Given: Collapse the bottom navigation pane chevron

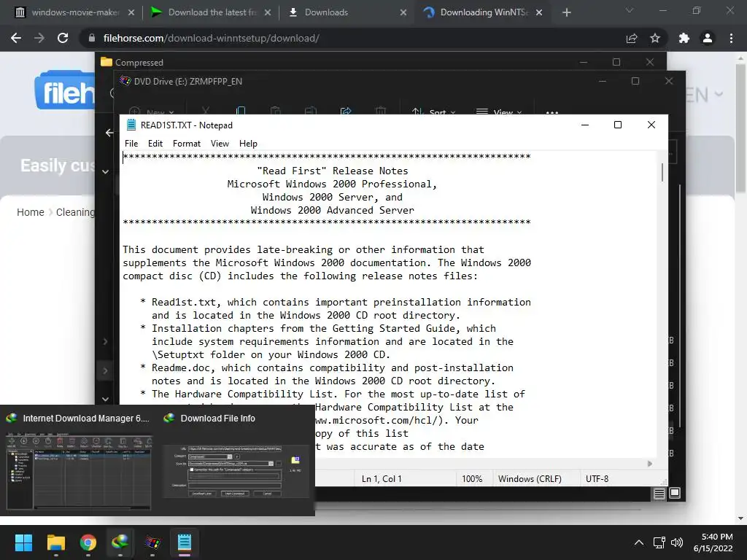Looking at the screenshot, I should click(105, 399).
